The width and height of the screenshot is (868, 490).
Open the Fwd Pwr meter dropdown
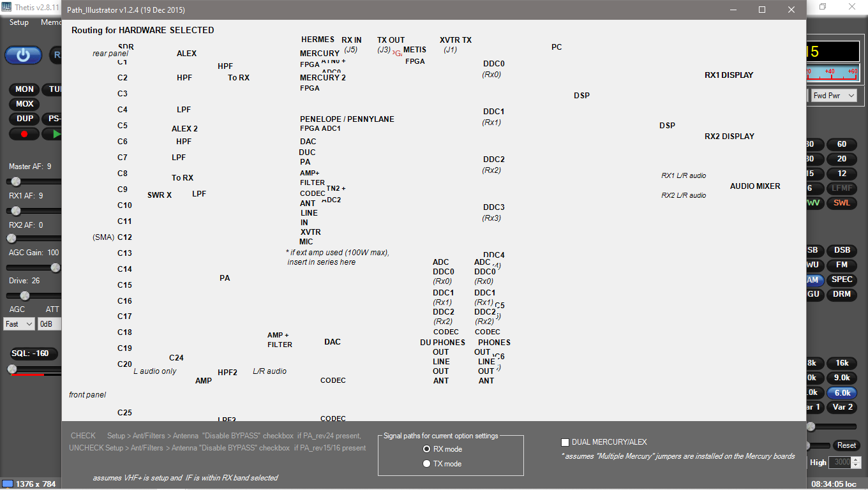click(x=834, y=96)
